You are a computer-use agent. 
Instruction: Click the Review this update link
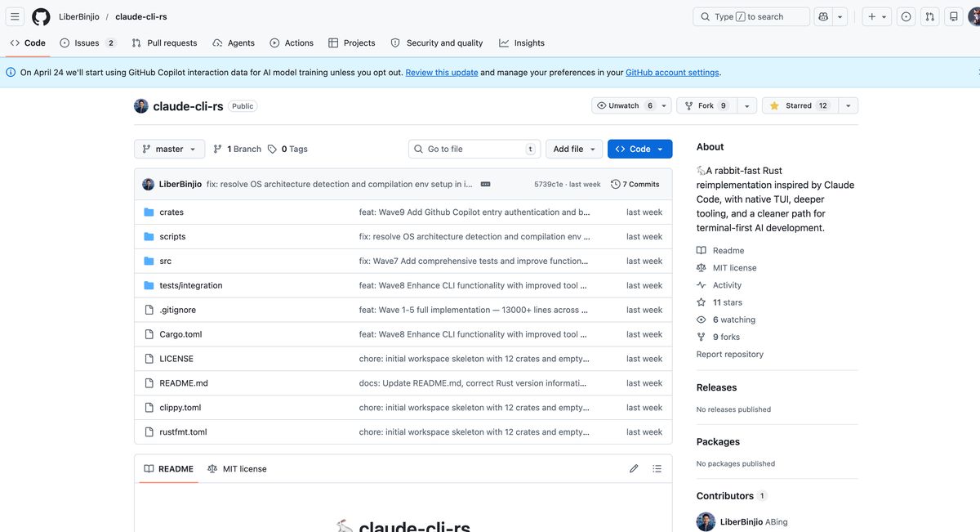pos(442,73)
